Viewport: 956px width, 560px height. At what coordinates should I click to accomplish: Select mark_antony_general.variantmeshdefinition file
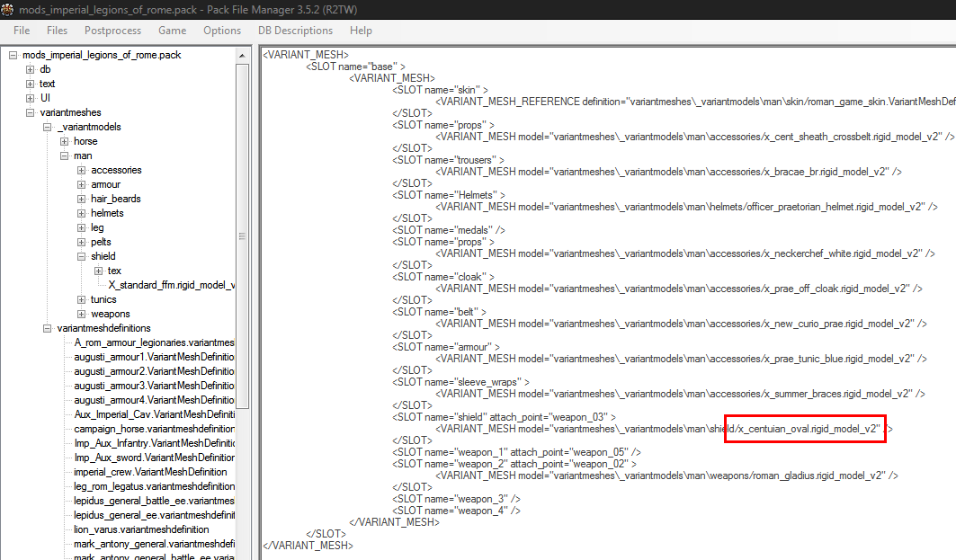155,544
